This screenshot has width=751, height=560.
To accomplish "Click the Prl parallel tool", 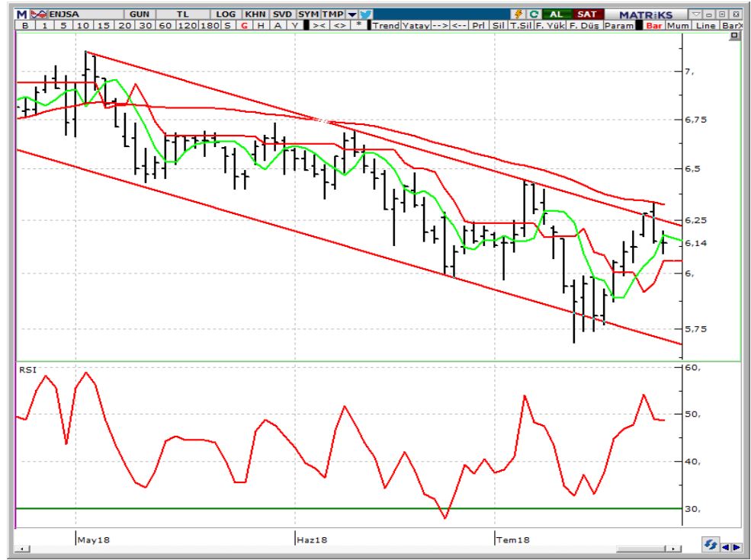I will pos(479,25).
